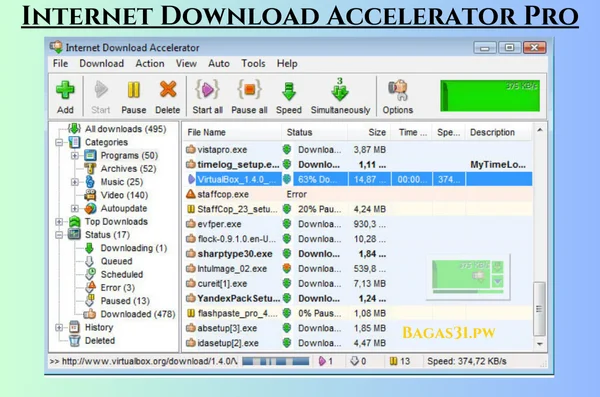Sort by the Description column header
Image resolution: width=600 pixels, height=397 pixels.
click(x=499, y=132)
